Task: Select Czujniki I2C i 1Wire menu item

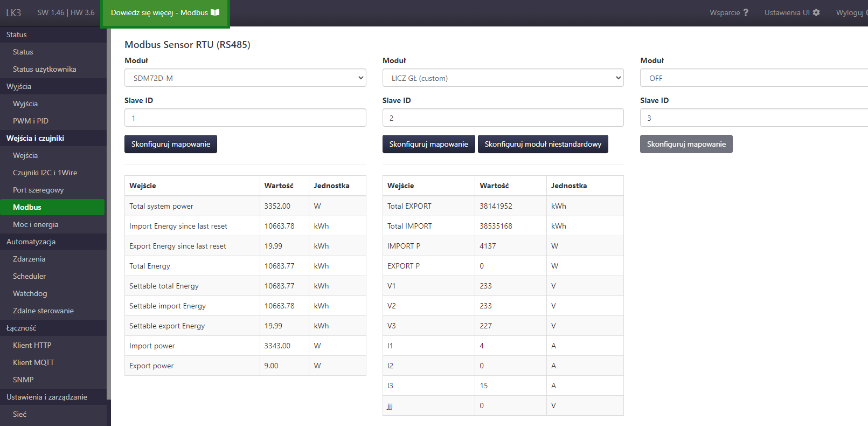Action: tap(45, 173)
